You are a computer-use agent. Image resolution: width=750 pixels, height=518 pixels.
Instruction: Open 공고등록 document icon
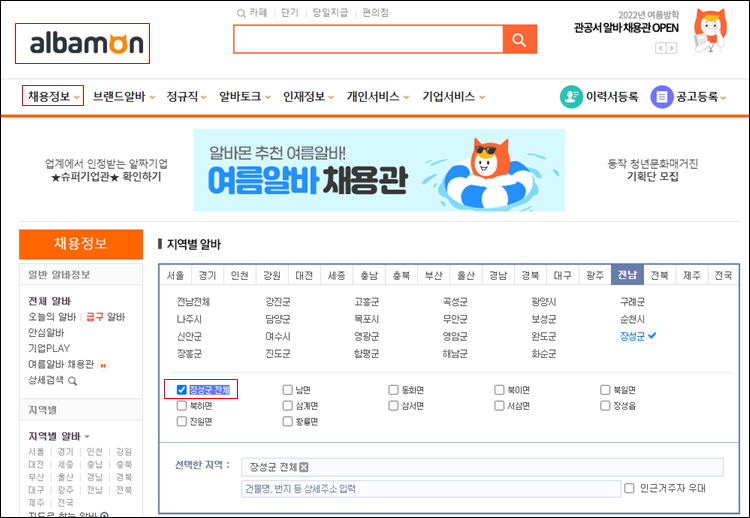point(662,97)
